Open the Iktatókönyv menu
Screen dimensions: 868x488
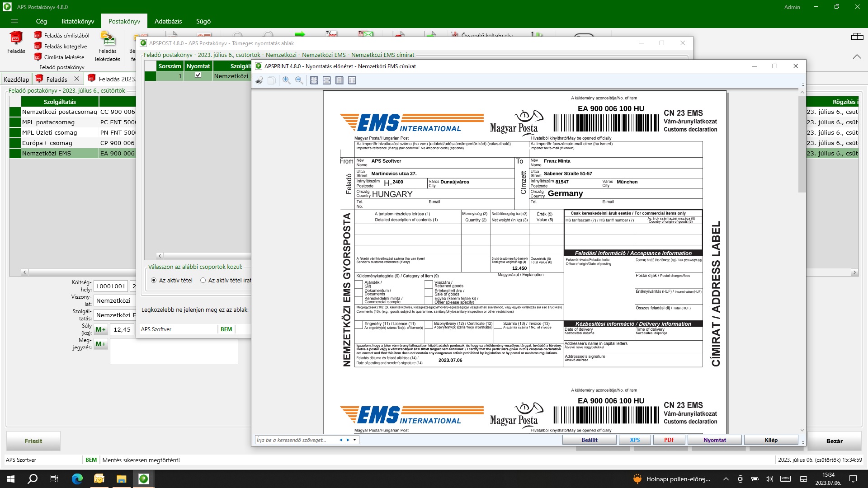coord(78,21)
